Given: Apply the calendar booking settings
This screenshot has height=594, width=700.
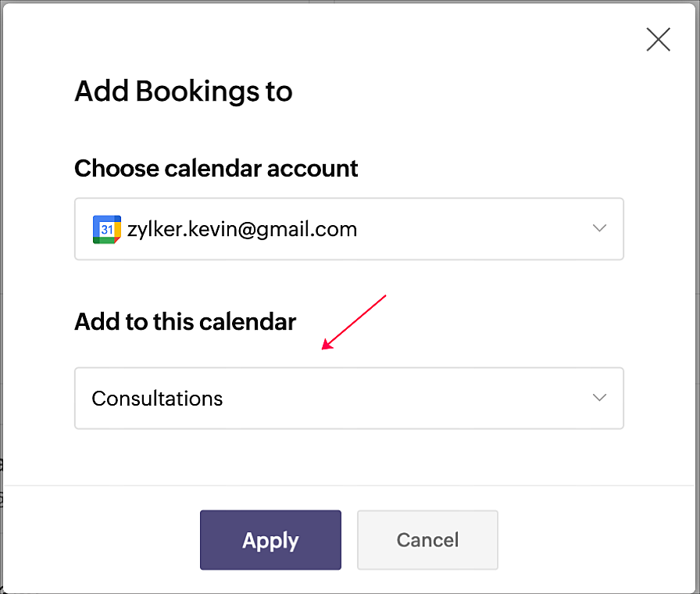Looking at the screenshot, I should [x=270, y=540].
